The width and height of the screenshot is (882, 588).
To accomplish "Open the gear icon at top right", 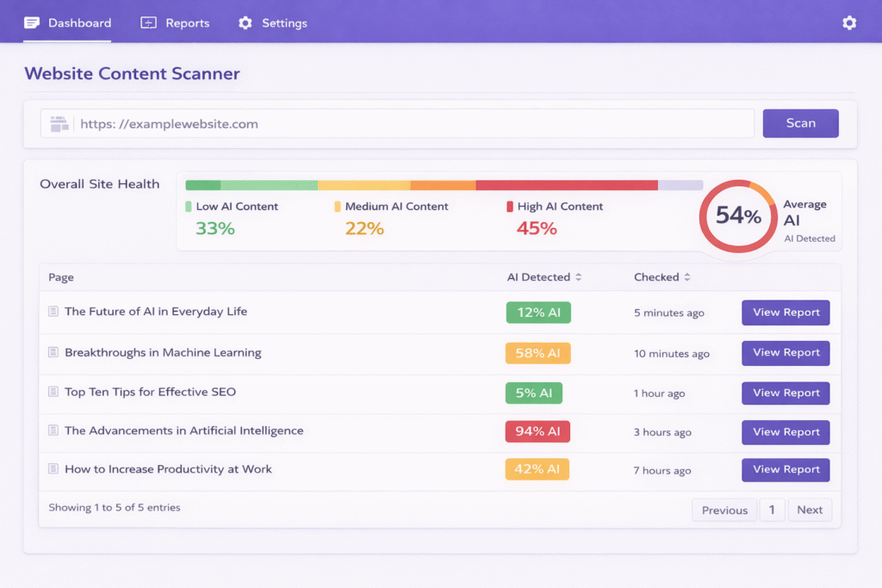I will 849,23.
